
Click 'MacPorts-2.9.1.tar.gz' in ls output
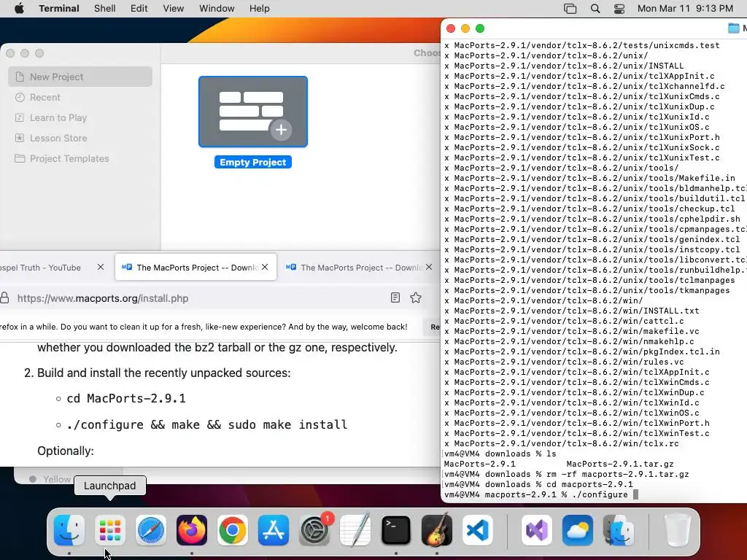point(620,464)
